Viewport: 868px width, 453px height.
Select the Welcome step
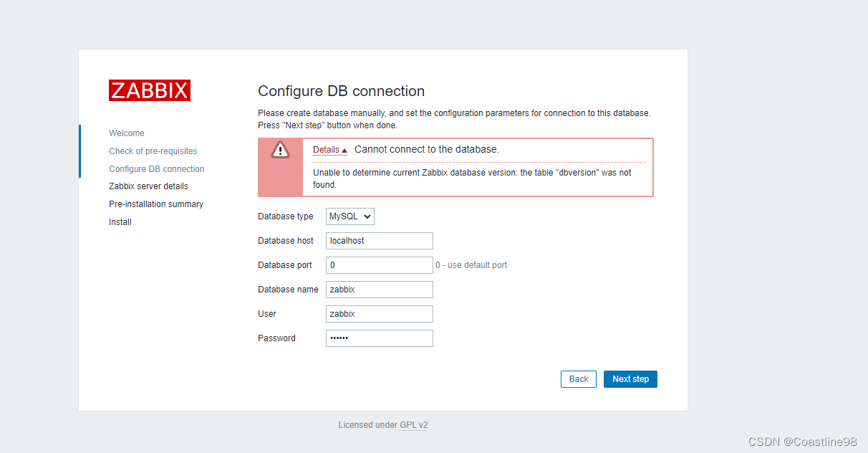click(x=127, y=133)
